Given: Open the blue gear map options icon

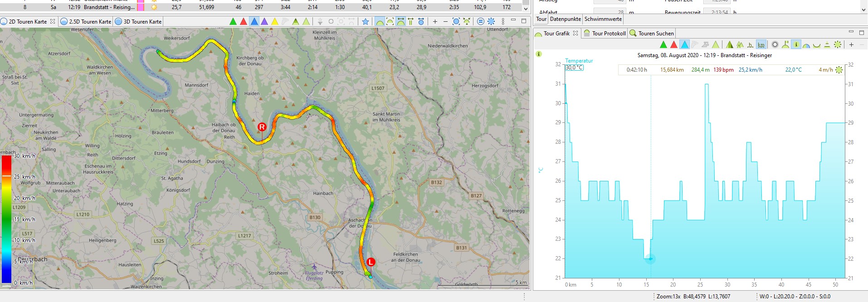Looking at the screenshot, I should coord(491,21).
